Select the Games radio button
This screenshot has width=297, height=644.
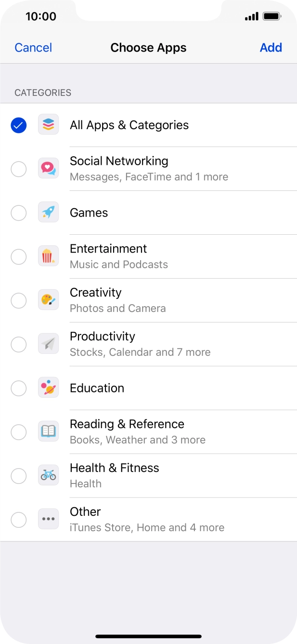pos(18,212)
